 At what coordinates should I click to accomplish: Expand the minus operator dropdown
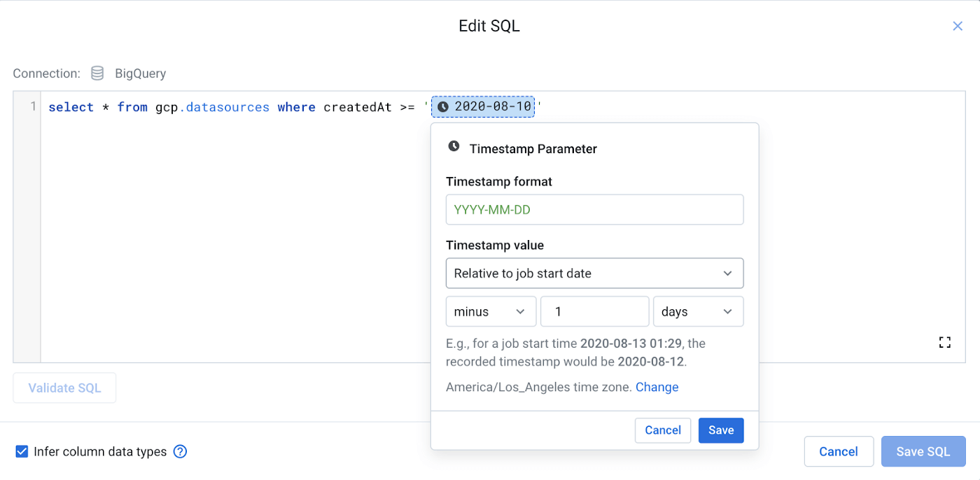coord(491,312)
